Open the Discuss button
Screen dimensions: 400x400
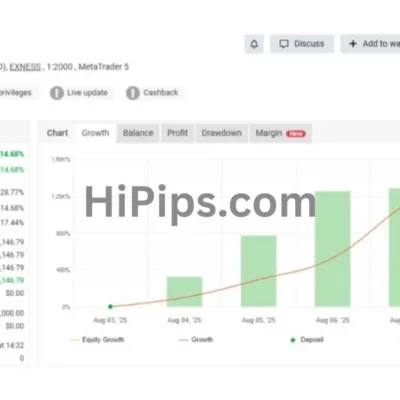(x=302, y=44)
